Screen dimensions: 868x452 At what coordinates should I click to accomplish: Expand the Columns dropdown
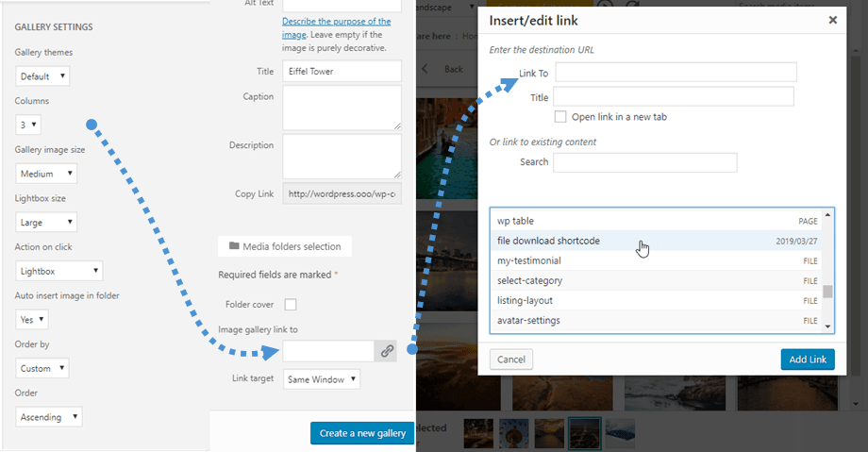coord(28,125)
